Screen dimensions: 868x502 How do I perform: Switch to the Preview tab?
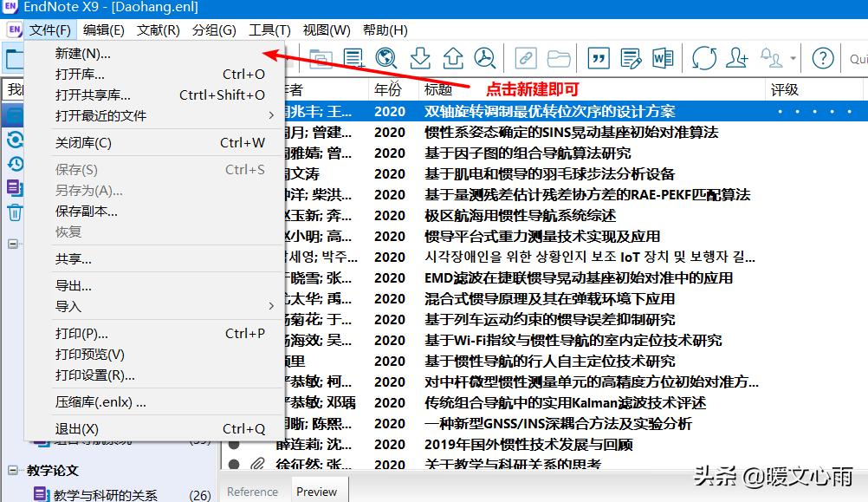pos(318,491)
